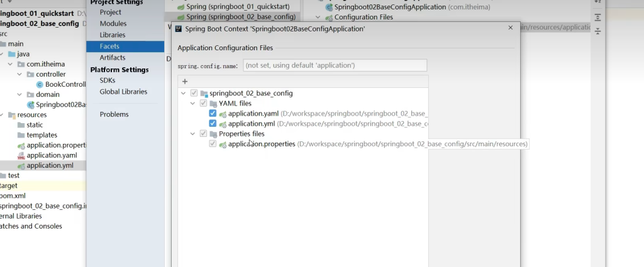644x267 pixels.
Task: Collapse the Properties files tree node
Action: point(193,134)
